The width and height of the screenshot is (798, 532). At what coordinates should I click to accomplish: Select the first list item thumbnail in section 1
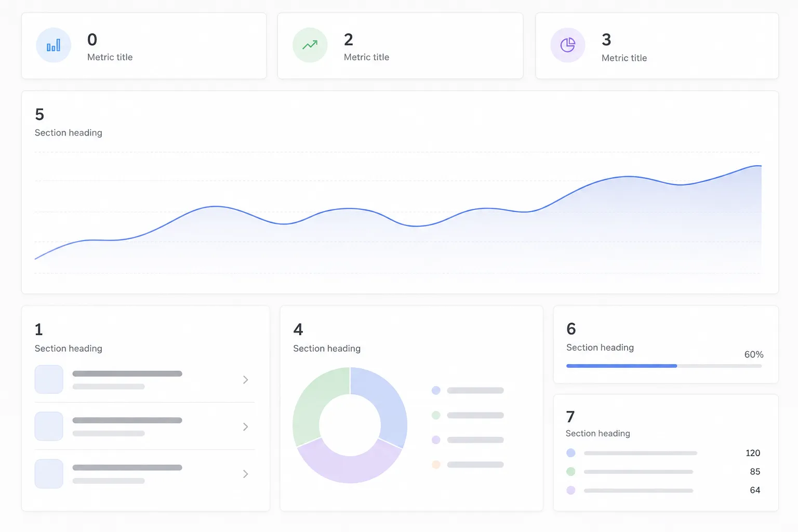coord(49,379)
